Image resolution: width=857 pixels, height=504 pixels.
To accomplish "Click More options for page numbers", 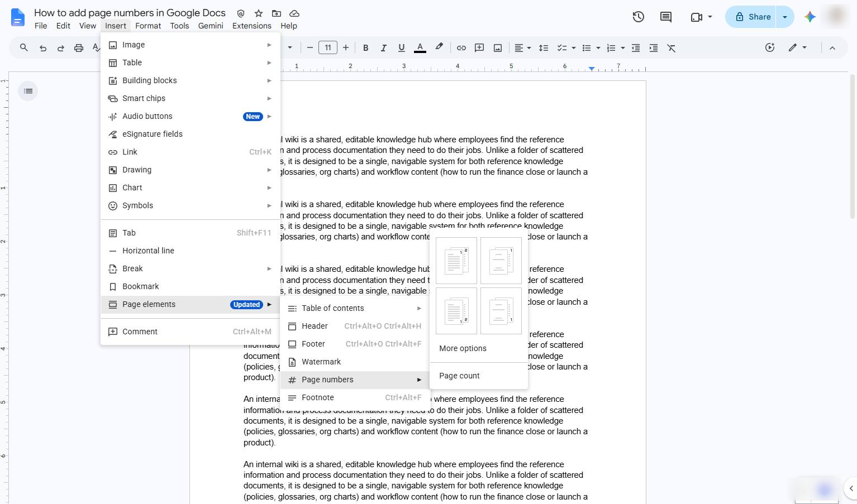I will click(479, 348).
